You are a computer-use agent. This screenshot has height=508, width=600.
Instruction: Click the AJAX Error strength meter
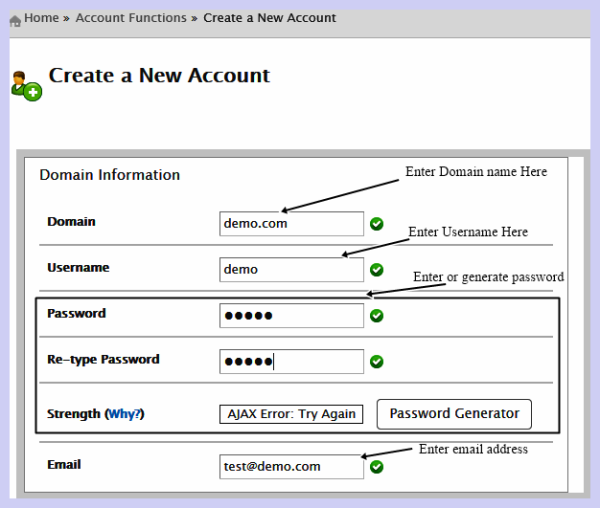click(291, 414)
